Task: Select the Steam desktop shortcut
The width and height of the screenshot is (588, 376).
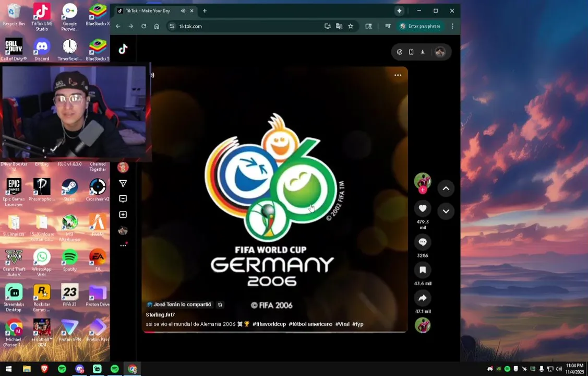Action: 70,190
